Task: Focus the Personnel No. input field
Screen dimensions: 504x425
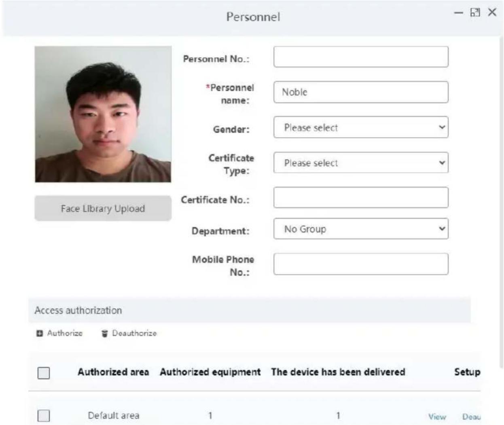Action: pyautogui.click(x=361, y=57)
